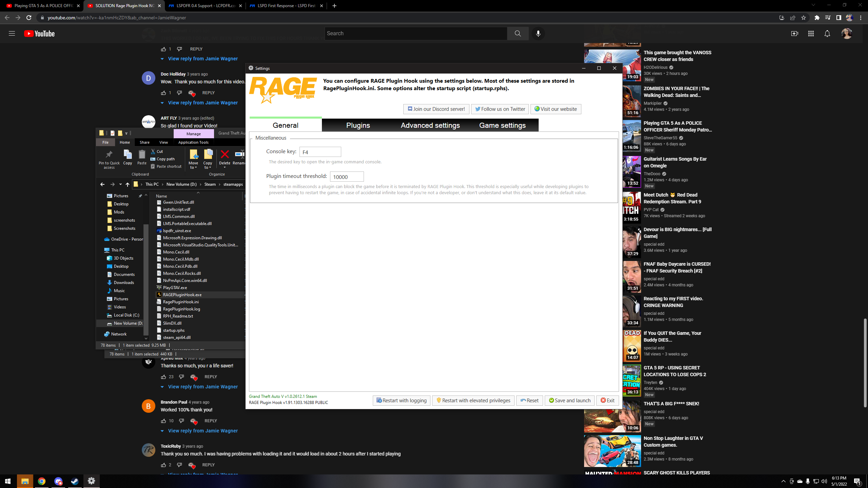
Task: Dislike ToxicRuby's comment
Action: pos(179,465)
